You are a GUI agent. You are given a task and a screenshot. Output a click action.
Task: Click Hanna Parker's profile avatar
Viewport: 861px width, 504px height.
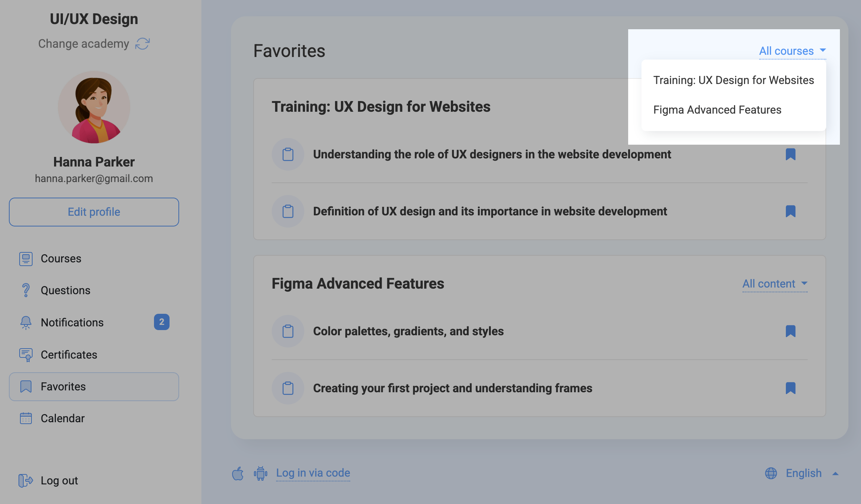(94, 107)
